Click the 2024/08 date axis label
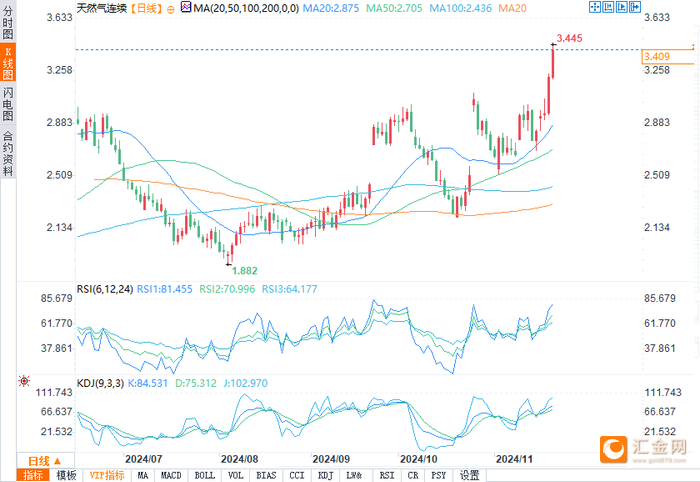The image size is (700, 482). pyautogui.click(x=239, y=459)
